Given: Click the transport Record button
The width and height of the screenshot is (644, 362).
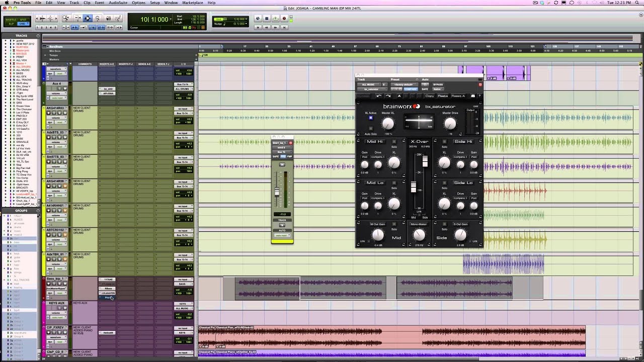Looking at the screenshot, I should pos(284,19).
